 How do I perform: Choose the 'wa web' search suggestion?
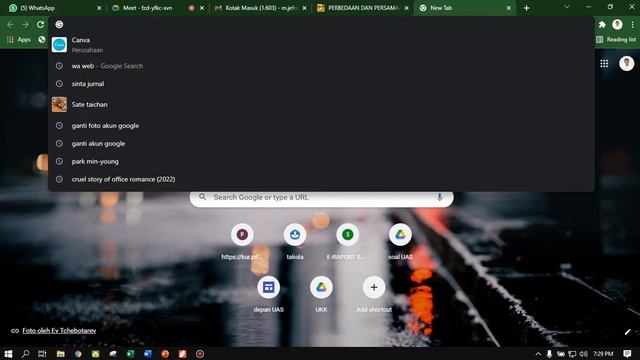pos(321,66)
